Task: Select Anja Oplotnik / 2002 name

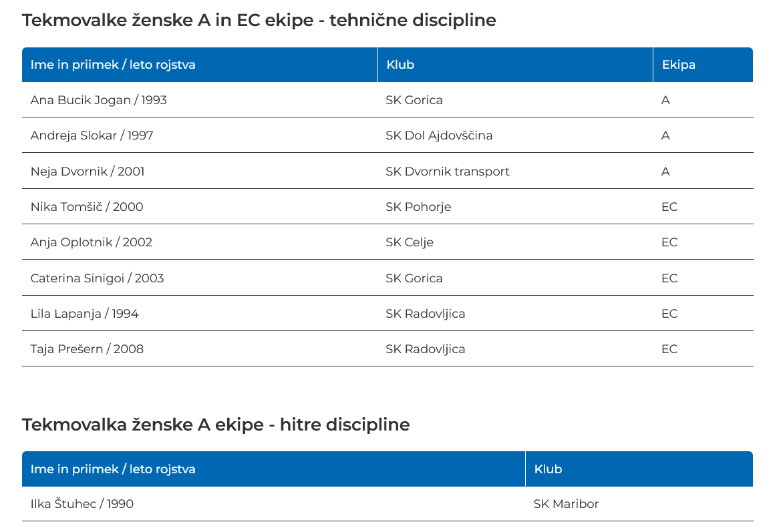Action: pos(92,242)
